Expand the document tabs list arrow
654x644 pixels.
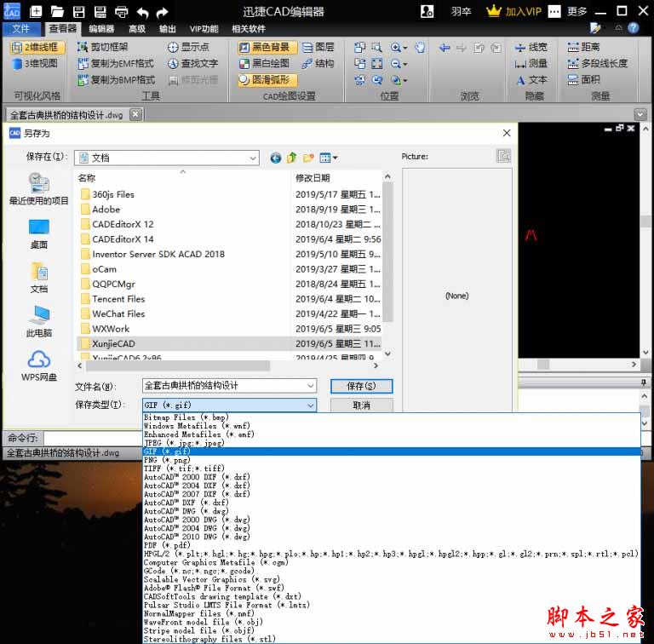[x=640, y=114]
